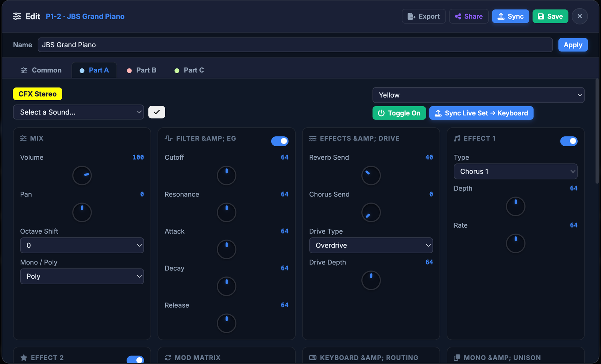Toggle the Filter & EG section switch
This screenshot has width=601, height=364.
(280, 141)
